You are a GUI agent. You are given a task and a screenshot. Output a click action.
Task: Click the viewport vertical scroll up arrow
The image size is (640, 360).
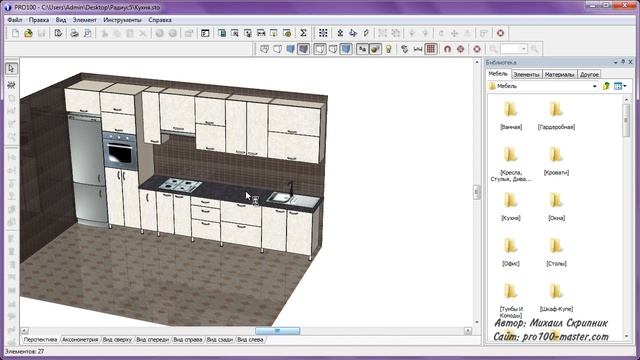click(477, 62)
